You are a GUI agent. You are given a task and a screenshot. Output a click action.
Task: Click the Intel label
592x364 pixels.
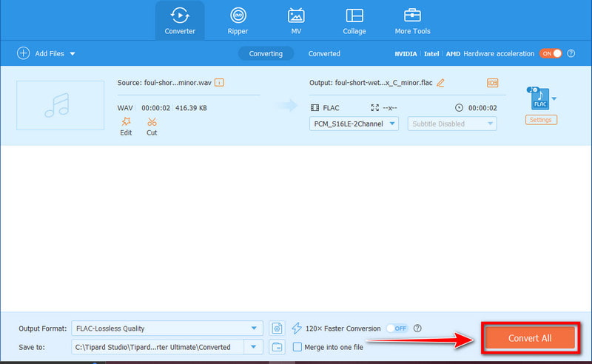coord(431,54)
